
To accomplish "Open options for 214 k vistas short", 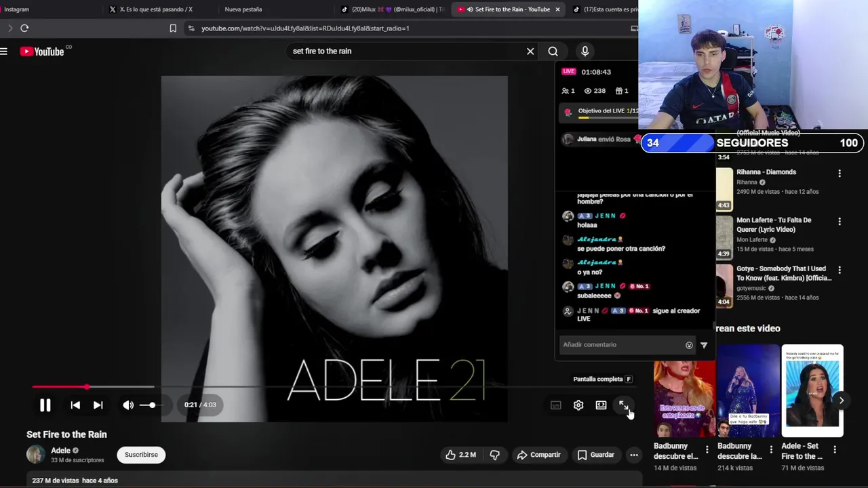I will click(771, 449).
